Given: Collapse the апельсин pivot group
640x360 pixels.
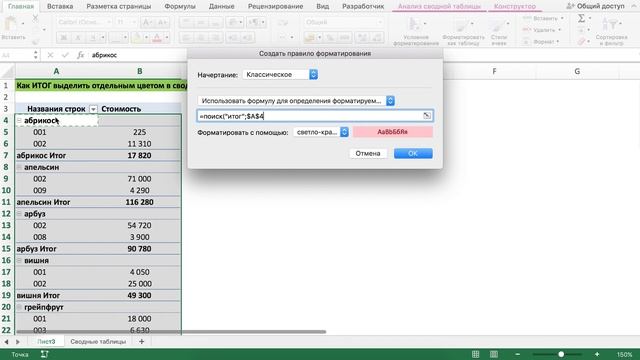Looking at the screenshot, I should click(19, 167).
